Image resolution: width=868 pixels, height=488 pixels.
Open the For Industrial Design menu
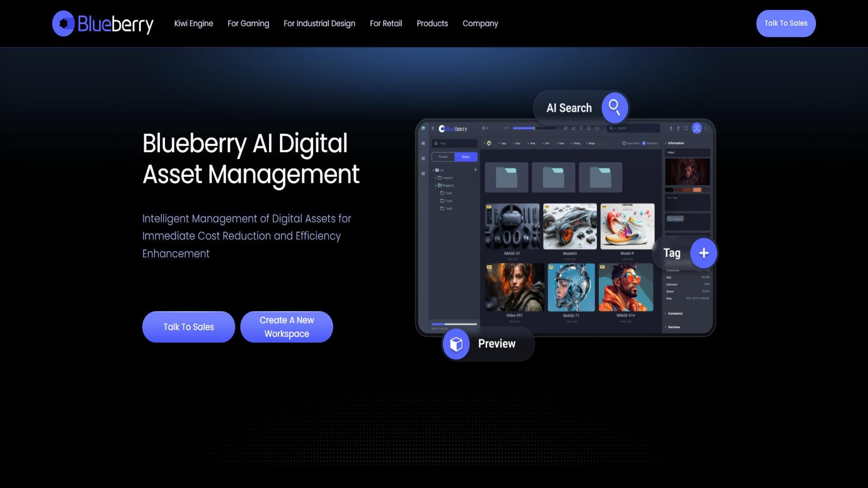coord(319,23)
